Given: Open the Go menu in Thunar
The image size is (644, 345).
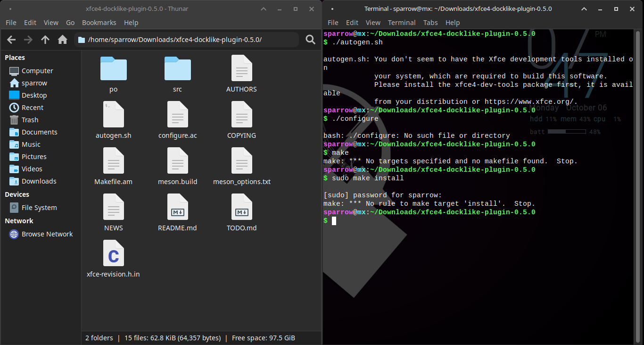Looking at the screenshot, I should pos(70,23).
